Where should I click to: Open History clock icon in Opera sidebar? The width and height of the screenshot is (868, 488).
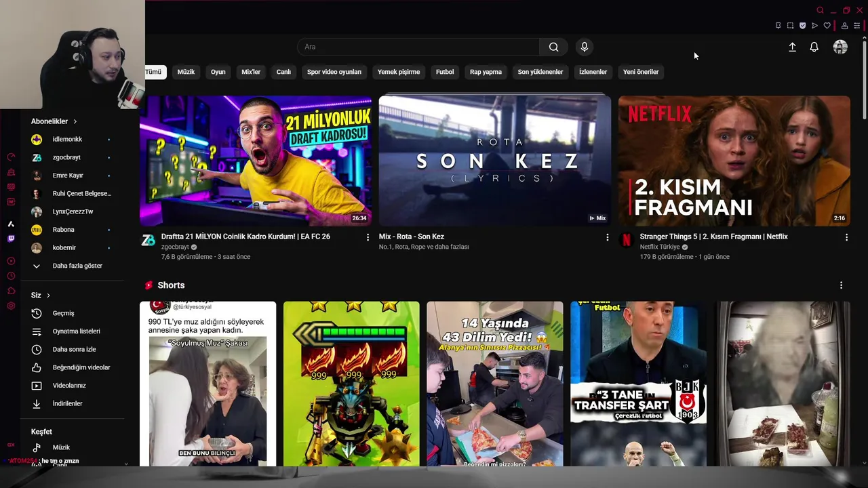11,276
